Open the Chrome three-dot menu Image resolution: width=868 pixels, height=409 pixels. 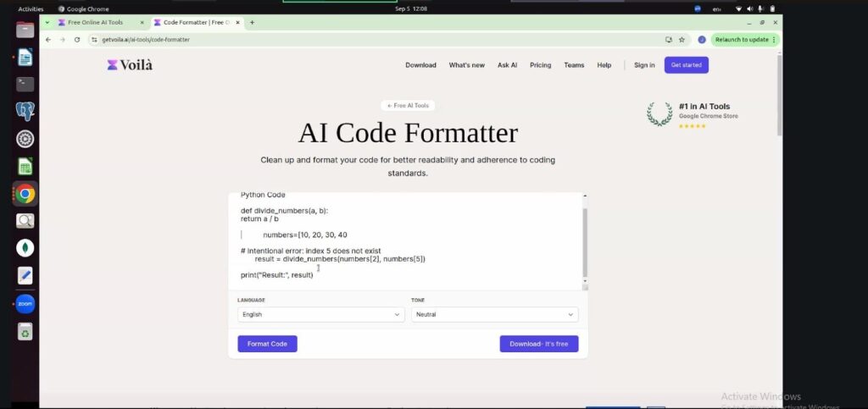(x=774, y=40)
